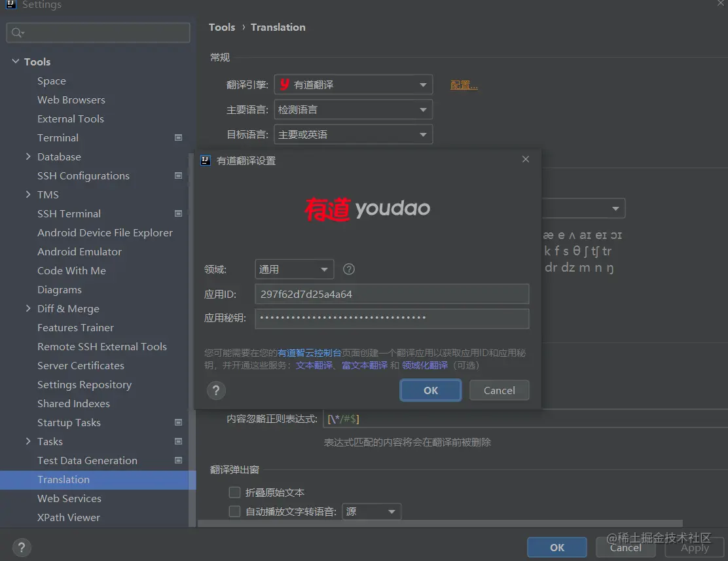Select the Translation settings item

(98, 480)
